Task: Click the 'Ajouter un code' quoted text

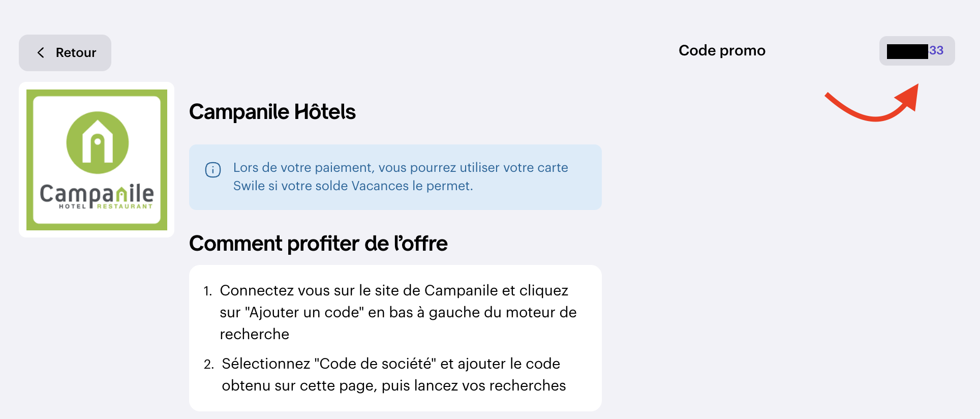Action: (x=304, y=312)
